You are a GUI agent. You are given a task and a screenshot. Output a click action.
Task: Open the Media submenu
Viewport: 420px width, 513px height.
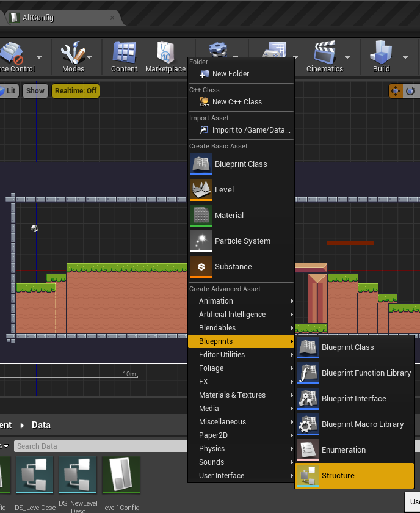tap(241, 409)
